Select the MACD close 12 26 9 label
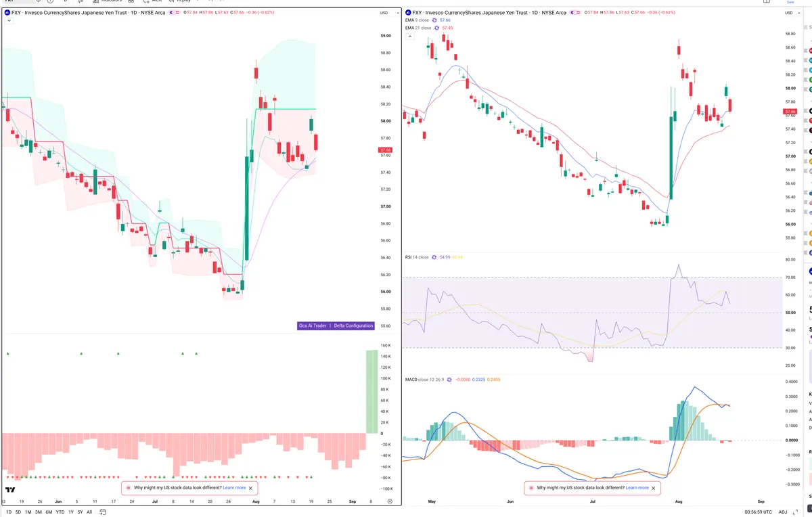 click(424, 380)
